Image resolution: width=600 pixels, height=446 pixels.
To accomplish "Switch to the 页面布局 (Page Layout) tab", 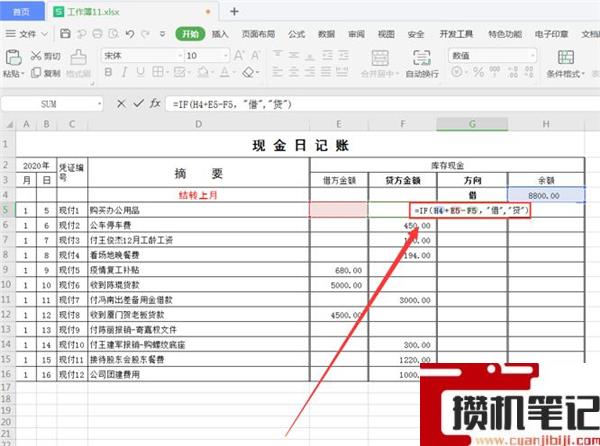I will 258,34.
